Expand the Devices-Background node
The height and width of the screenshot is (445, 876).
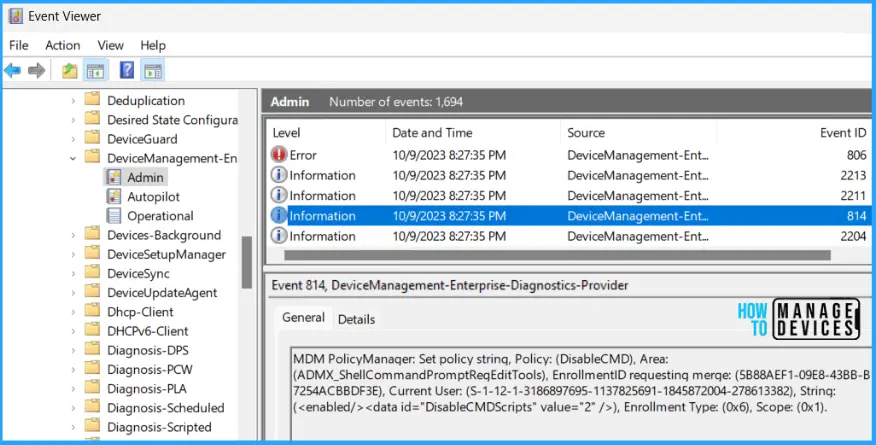pyautogui.click(x=73, y=235)
